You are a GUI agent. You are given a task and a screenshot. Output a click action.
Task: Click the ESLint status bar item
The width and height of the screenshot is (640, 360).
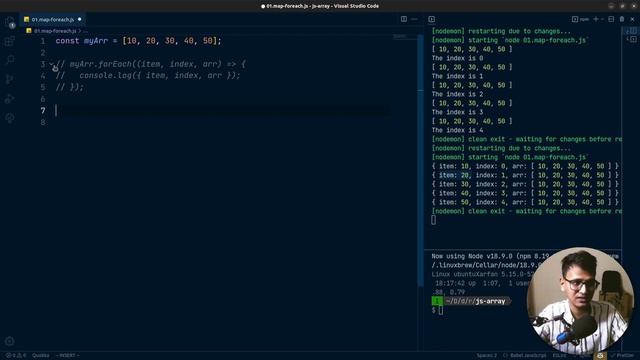(x=559, y=356)
